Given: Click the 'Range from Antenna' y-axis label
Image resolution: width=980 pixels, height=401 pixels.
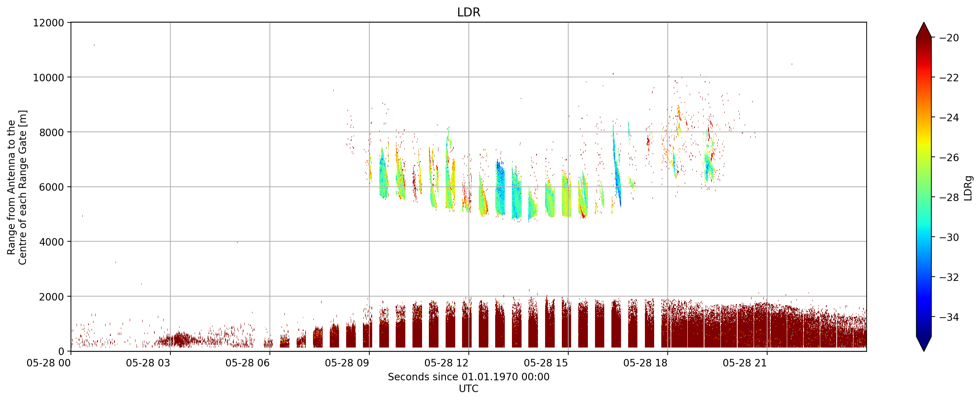Looking at the screenshot, I should (x=17, y=187).
